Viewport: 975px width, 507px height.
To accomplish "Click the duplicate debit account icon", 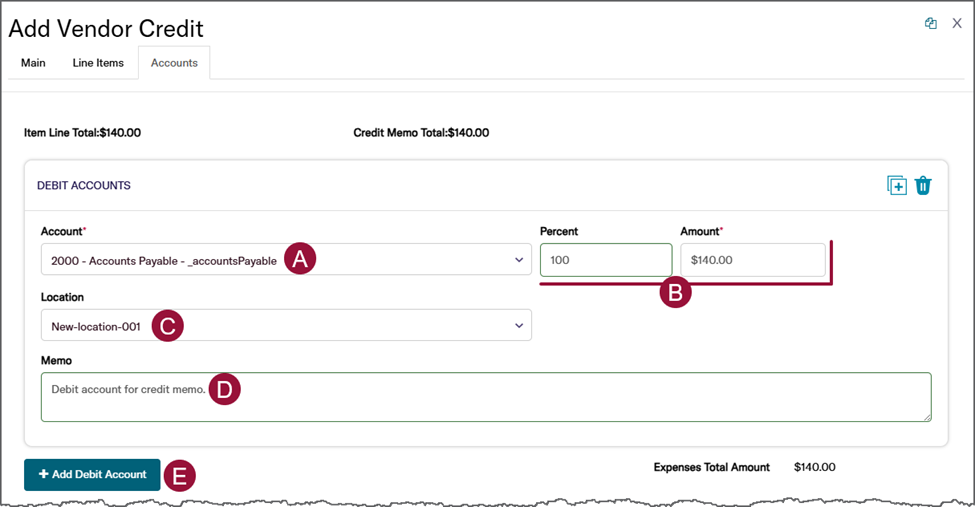I will 896,185.
